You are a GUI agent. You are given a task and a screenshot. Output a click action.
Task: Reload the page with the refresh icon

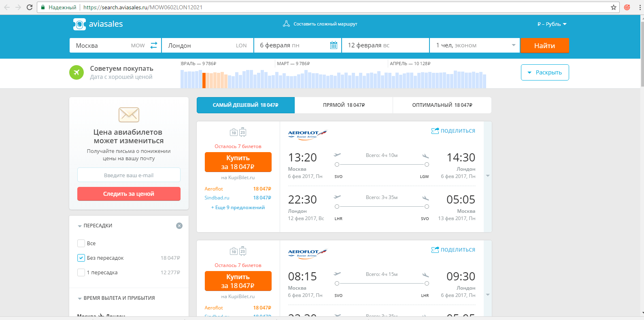click(30, 7)
